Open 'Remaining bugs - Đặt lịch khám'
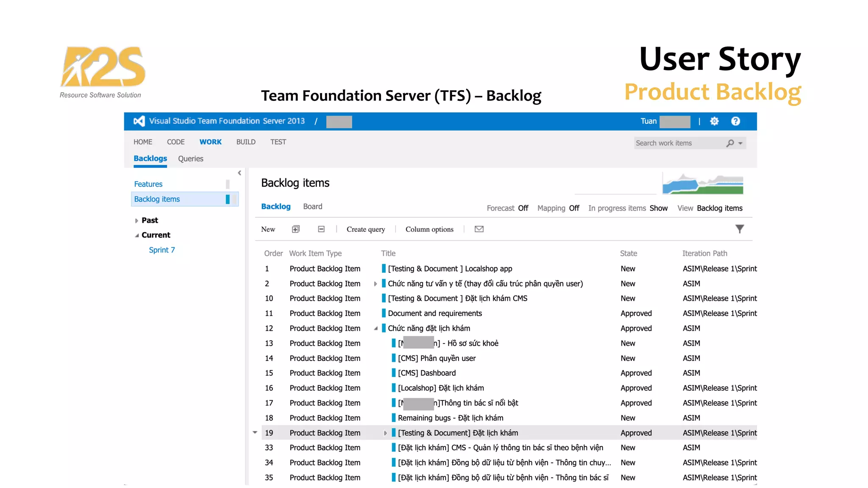 [451, 418]
